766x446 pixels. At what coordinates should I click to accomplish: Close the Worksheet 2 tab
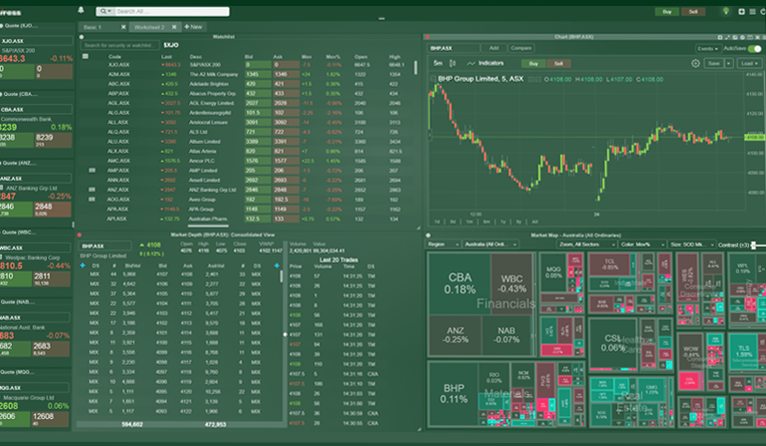174,27
